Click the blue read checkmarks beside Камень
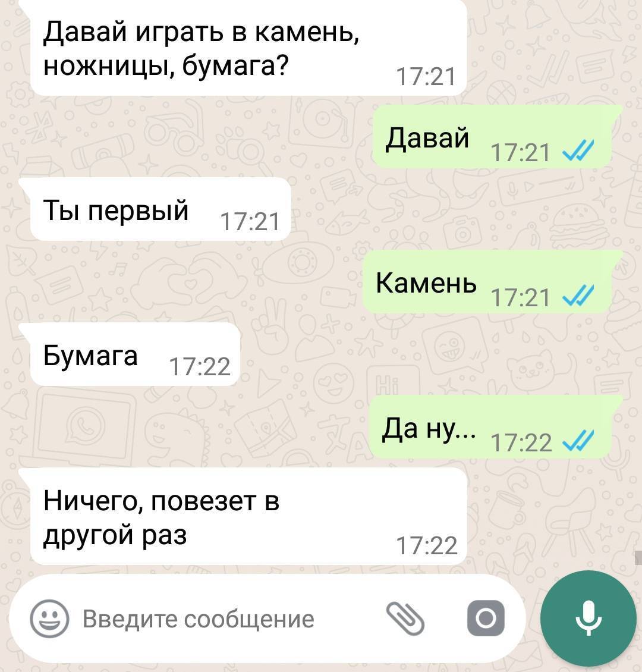The height and width of the screenshot is (672, 642). coord(578,296)
